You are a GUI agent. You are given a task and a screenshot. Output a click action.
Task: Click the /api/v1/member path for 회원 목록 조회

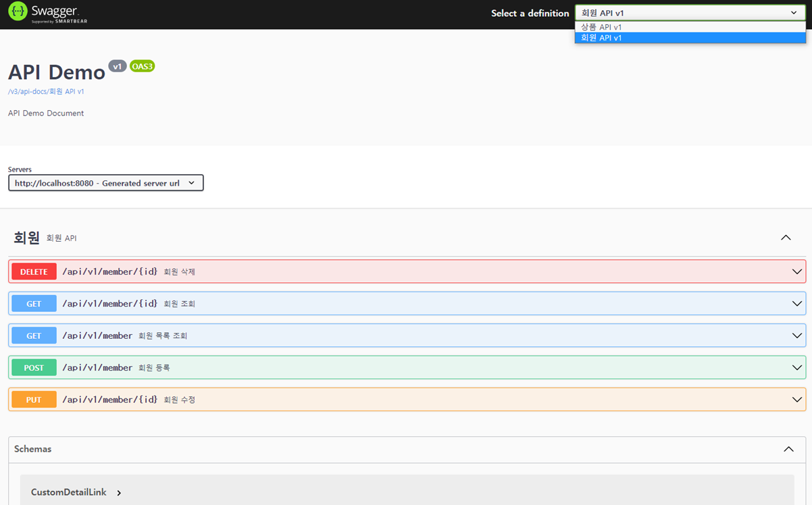pos(97,336)
